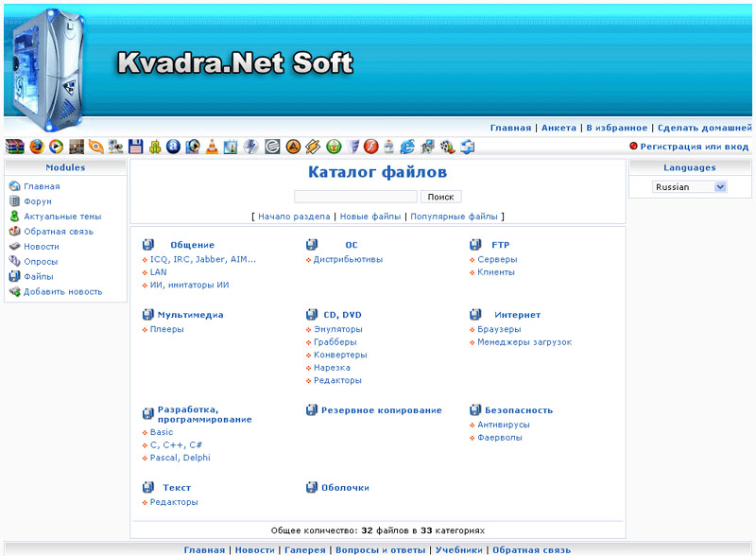Open Добавить новость in sidebar
Screen dimensions: 756x556
click(63, 291)
